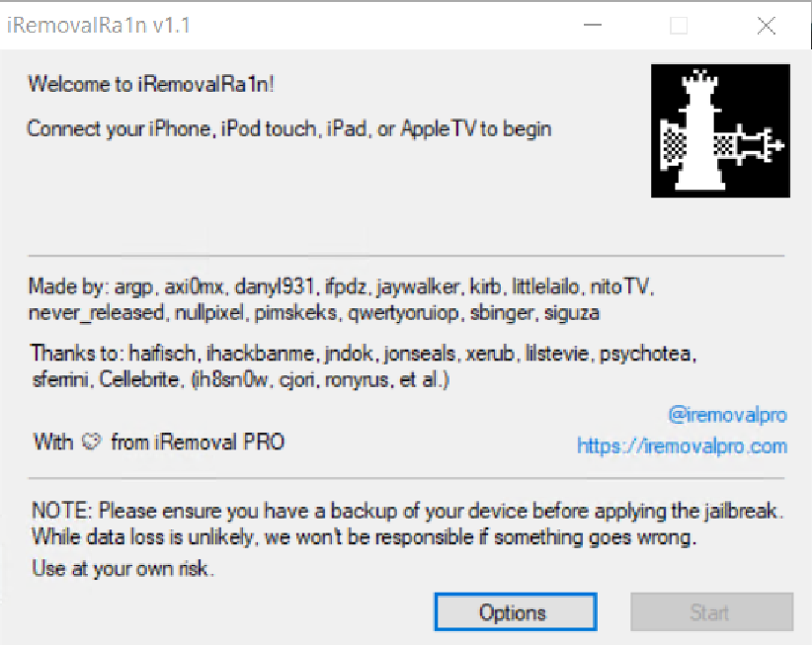Image resolution: width=812 pixels, height=645 pixels.
Task: Click the Thanks to acknowledgements line
Action: 364,354
